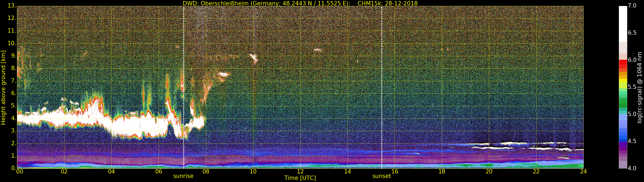Click the y-axis tick label '6.'

click(x=14, y=93)
